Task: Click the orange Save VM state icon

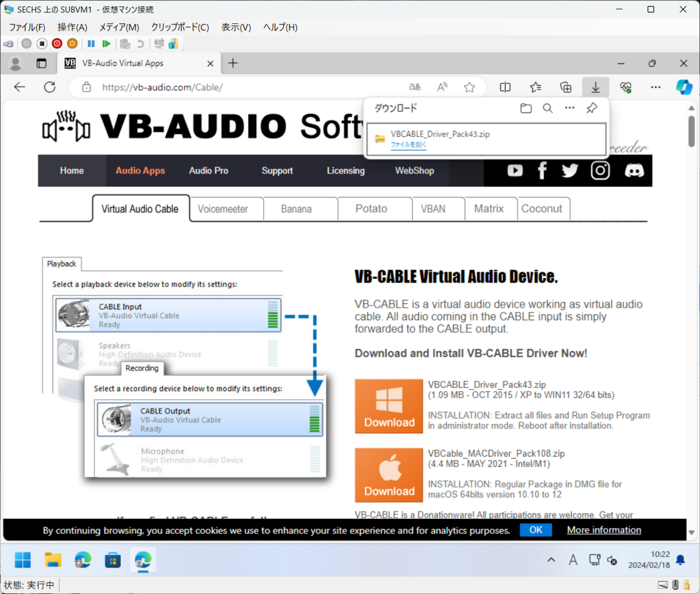Action: (x=72, y=44)
